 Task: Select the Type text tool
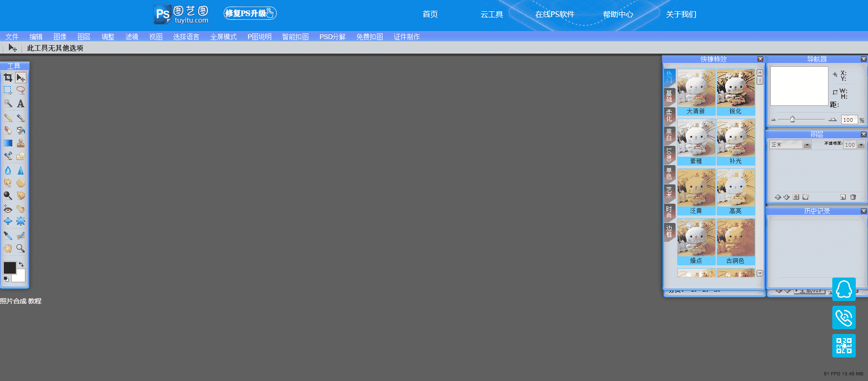tap(21, 103)
